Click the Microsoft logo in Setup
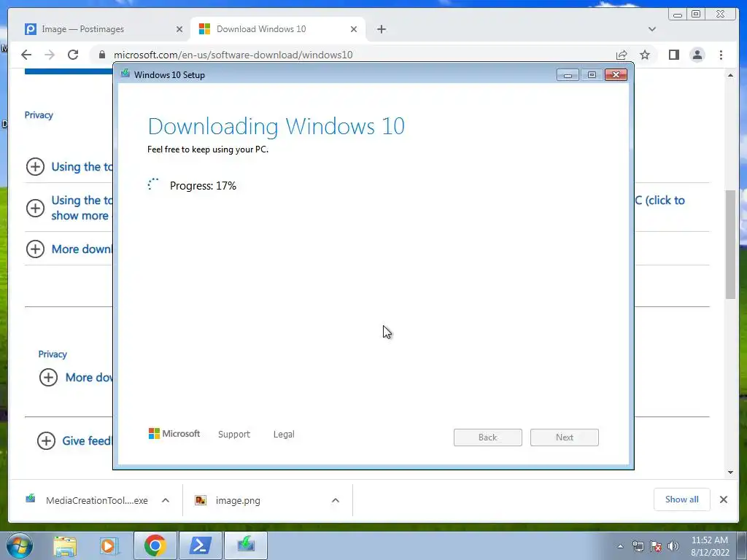 pyautogui.click(x=174, y=433)
